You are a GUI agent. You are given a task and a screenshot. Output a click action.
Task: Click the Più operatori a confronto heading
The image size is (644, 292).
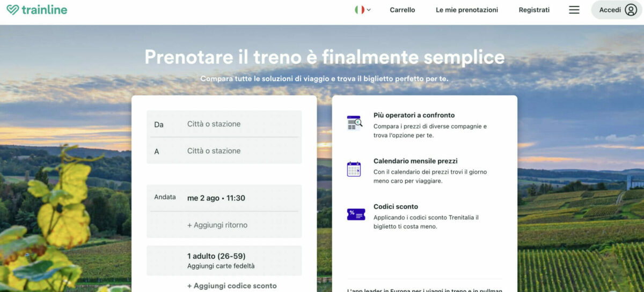[x=414, y=115]
